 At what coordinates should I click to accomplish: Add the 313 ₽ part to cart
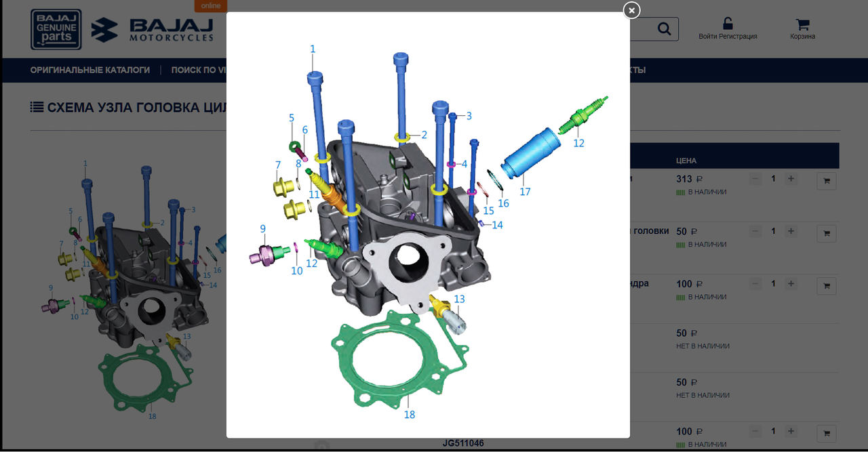(826, 181)
